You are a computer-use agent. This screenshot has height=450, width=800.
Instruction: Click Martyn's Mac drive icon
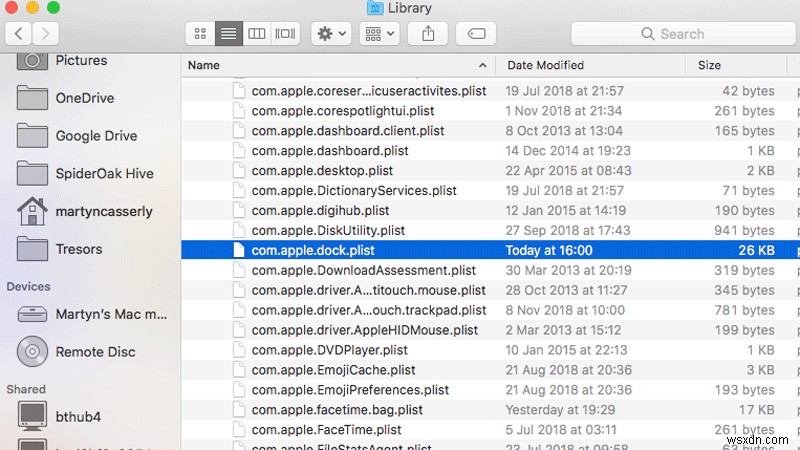[x=32, y=314]
